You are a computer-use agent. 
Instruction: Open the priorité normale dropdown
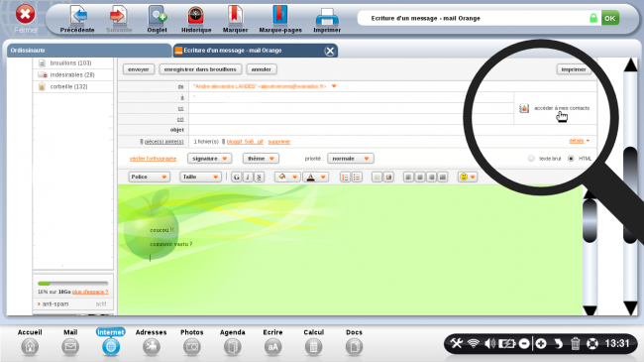pyautogui.click(x=351, y=159)
